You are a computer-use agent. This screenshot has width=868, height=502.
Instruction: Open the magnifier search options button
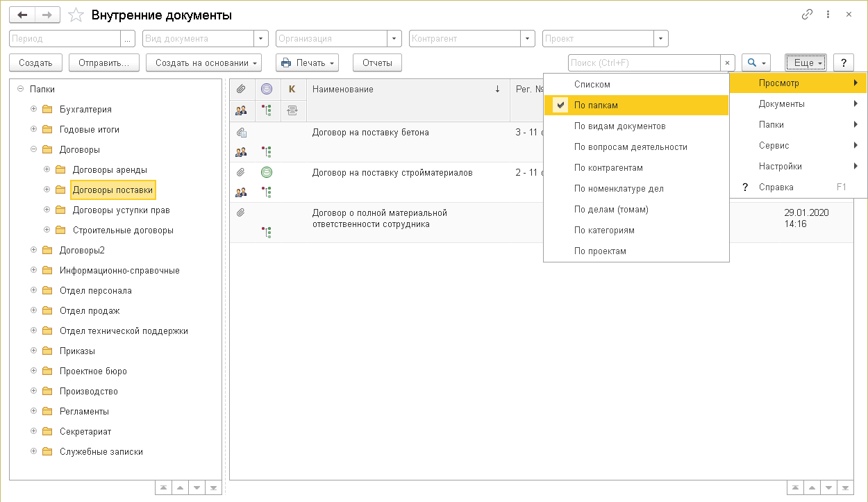(x=756, y=62)
